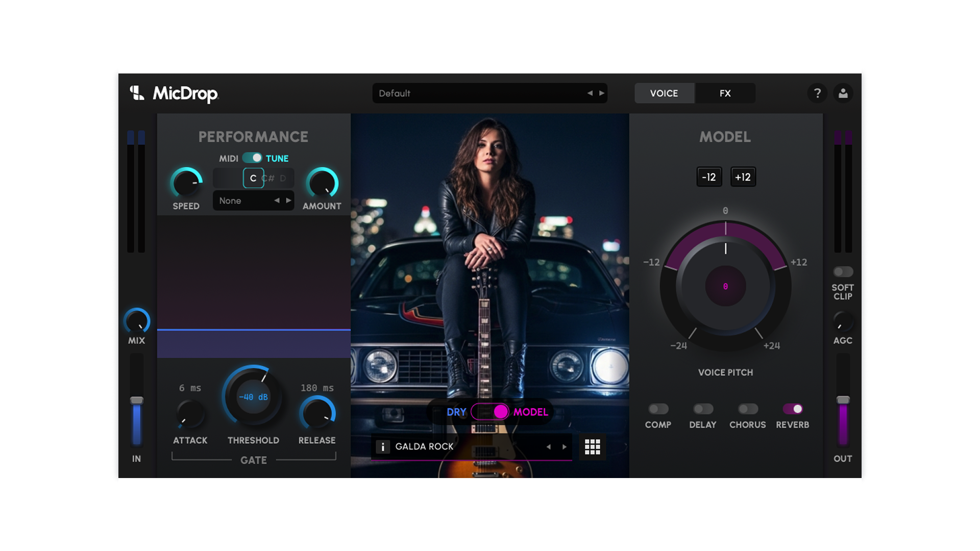Advance to next preset using right arrow
980x551 pixels.
click(602, 93)
